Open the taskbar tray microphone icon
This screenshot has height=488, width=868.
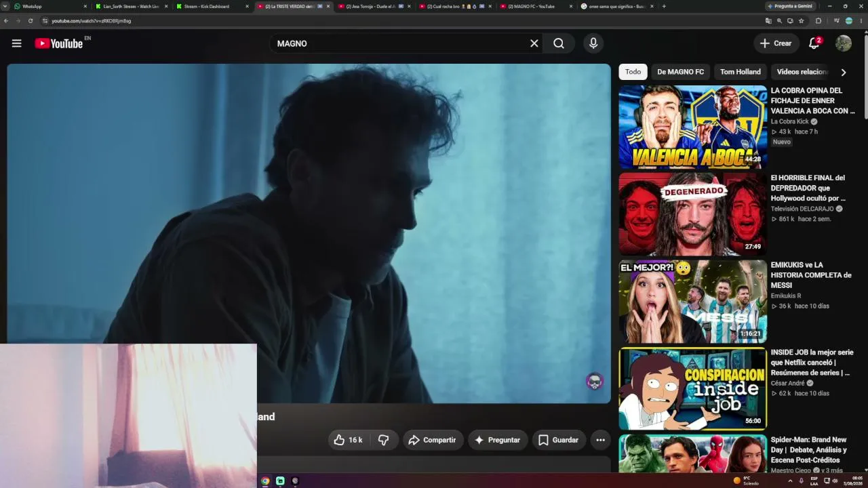click(801, 481)
